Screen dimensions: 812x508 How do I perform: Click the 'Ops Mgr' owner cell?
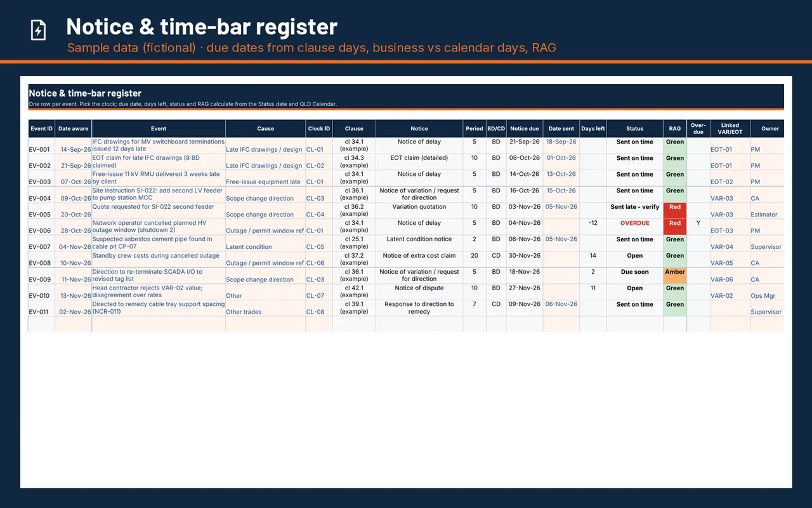click(x=767, y=291)
